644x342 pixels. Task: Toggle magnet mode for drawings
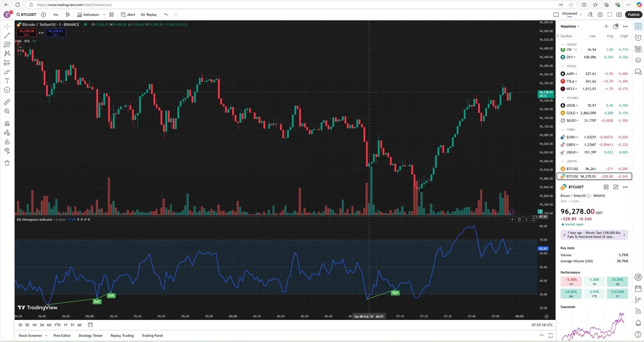(7, 124)
